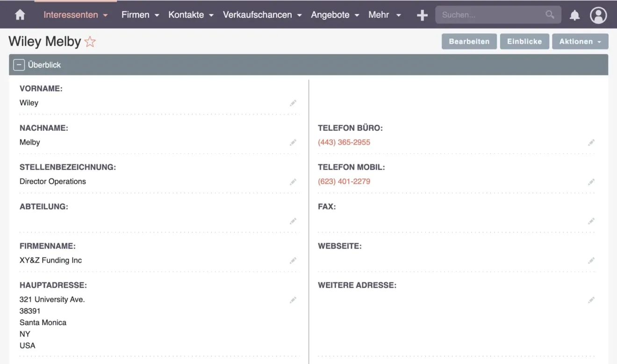Click the home icon in navigation bar
Image resolution: width=617 pixels, height=364 pixels.
coord(20,15)
